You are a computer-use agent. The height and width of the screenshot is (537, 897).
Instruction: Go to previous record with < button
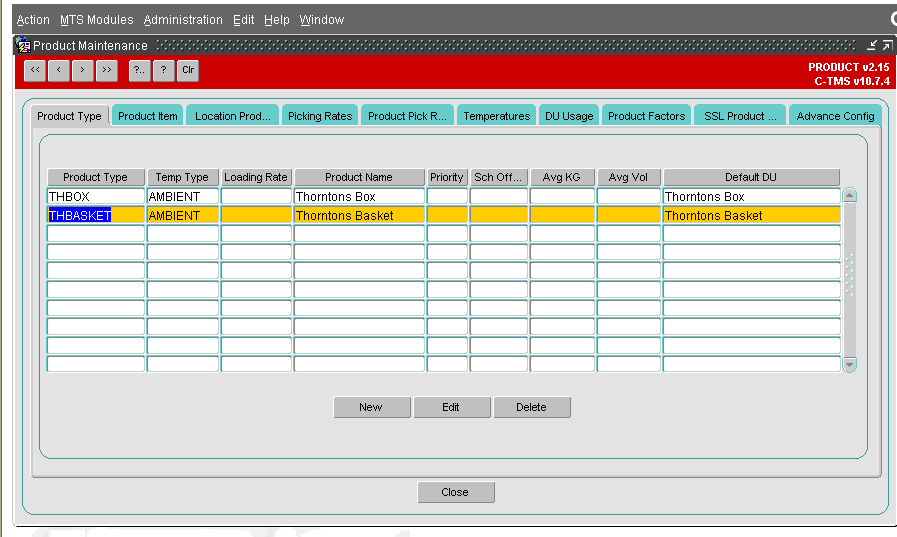59,70
